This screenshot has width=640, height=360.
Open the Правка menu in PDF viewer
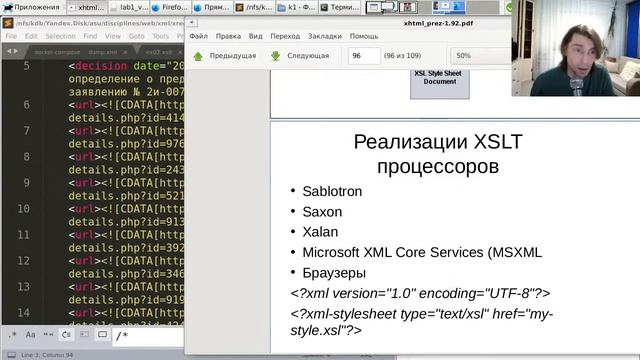coord(228,36)
